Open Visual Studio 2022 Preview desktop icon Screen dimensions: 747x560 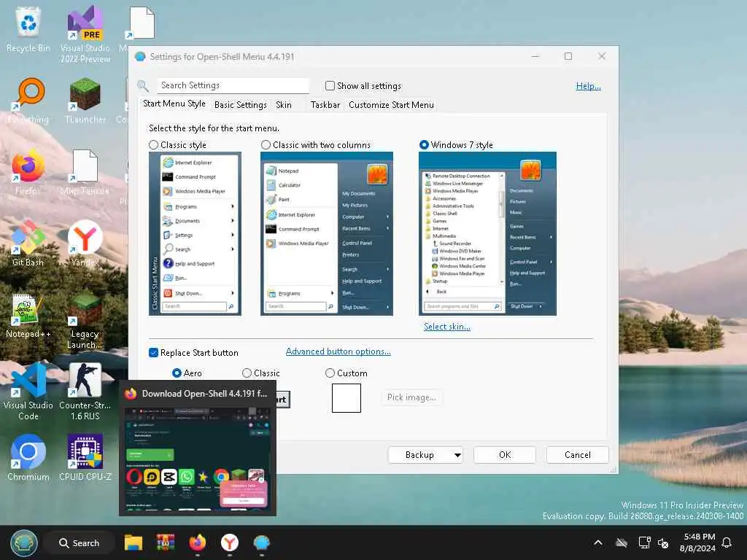click(x=85, y=34)
